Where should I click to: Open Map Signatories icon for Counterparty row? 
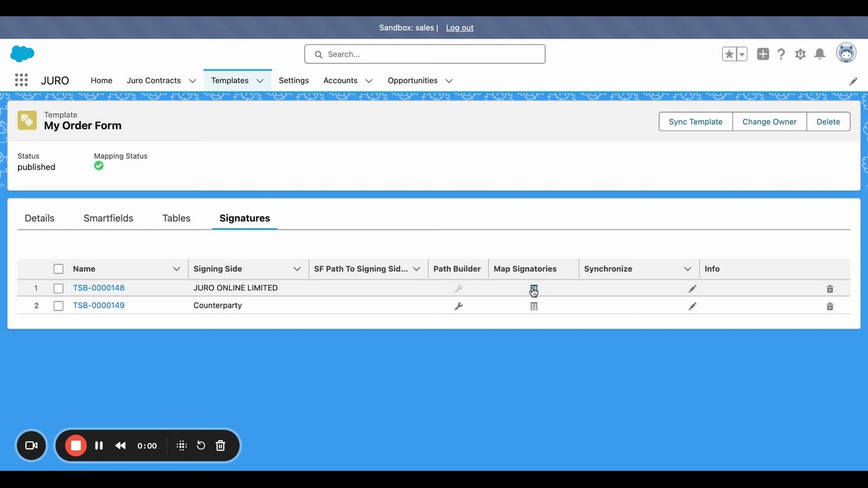534,306
